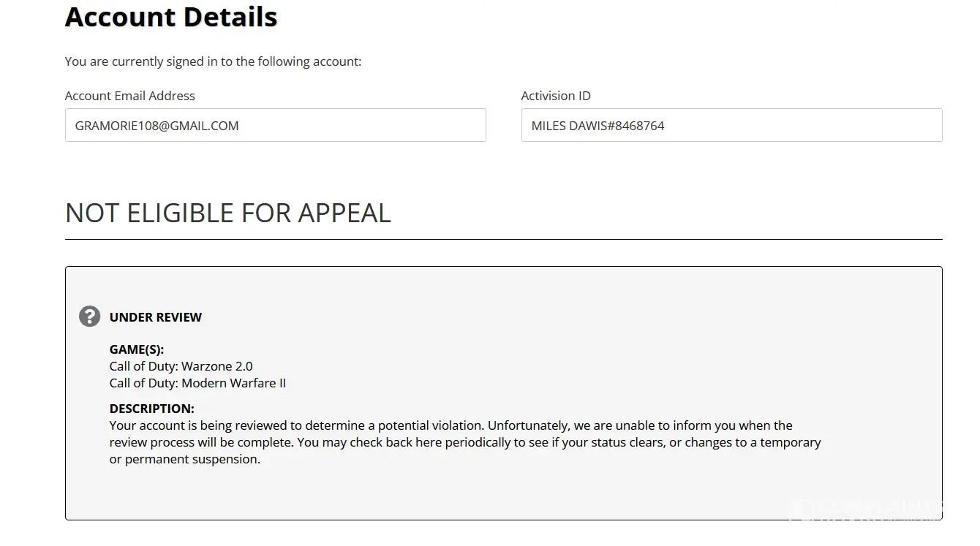Click the 'UNDER REVIEW' status title

tap(156, 317)
